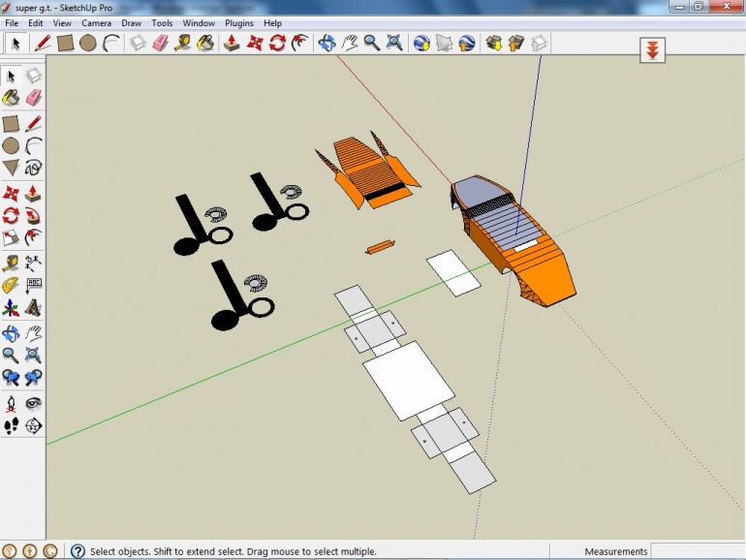Click the orange unfolded car panels
746x560 pixels.
tap(369, 171)
